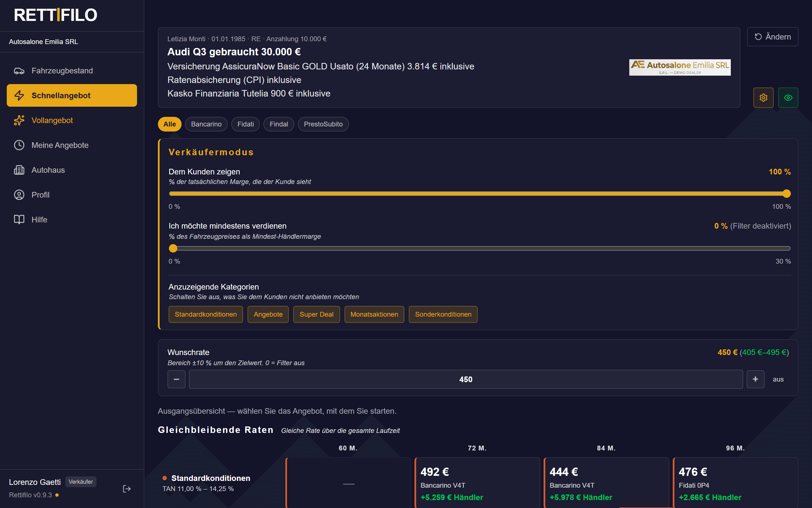Increase Wunschrate with the plus button

(x=755, y=379)
